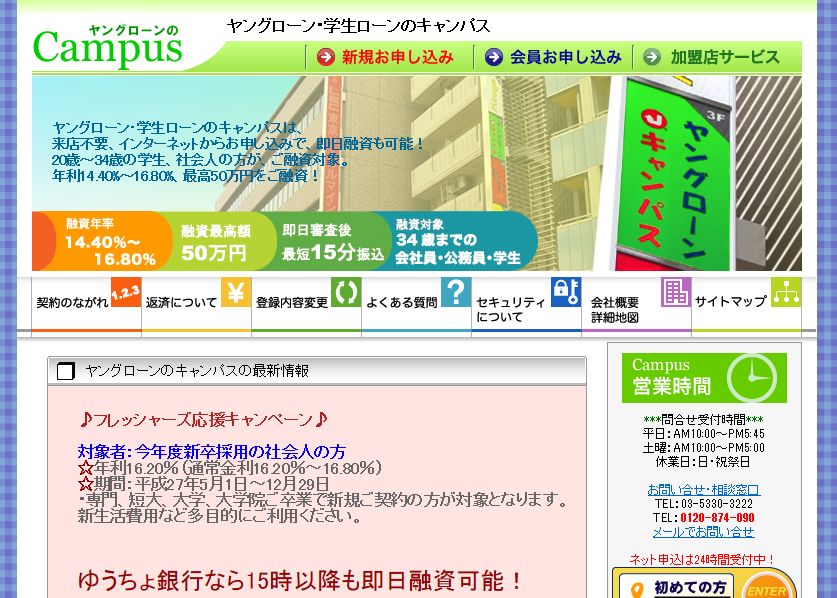Click the text 平日:AM10:00~PM5:45
The image size is (837, 598).
point(704,434)
